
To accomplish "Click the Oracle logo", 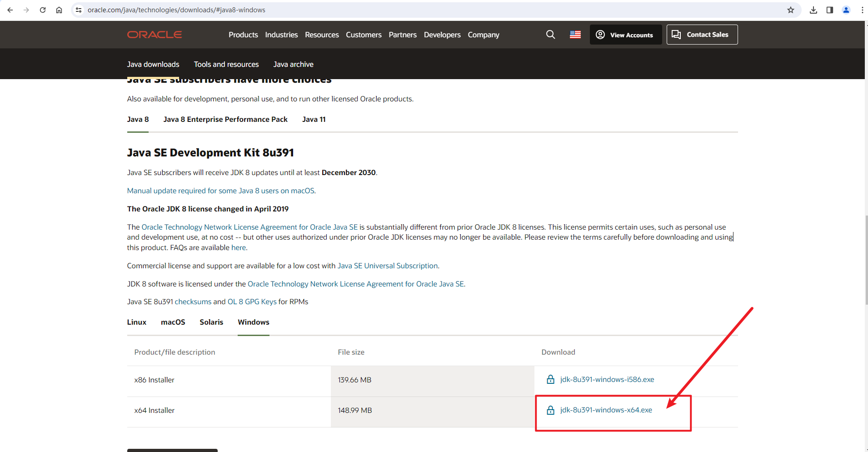I will [155, 35].
